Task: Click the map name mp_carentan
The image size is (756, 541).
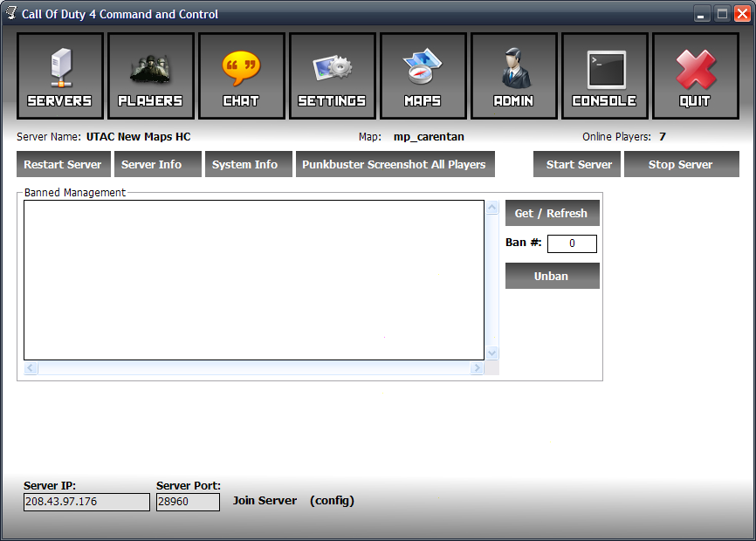Action: click(429, 137)
